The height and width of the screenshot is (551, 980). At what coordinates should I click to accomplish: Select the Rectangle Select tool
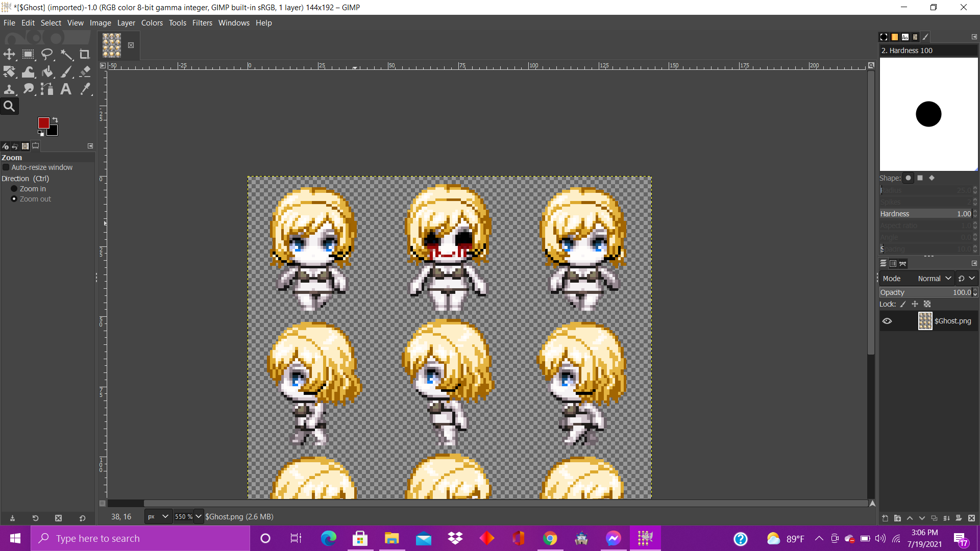pos(28,54)
